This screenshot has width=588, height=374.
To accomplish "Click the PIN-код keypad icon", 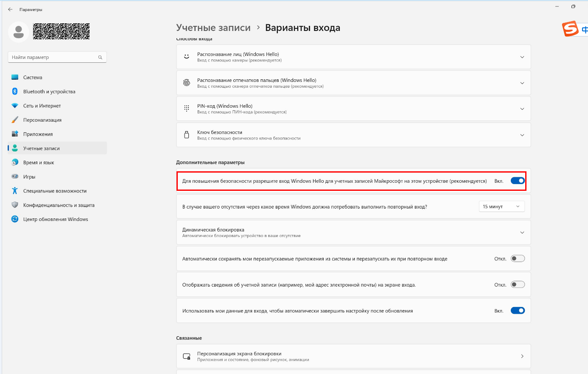I will click(187, 109).
